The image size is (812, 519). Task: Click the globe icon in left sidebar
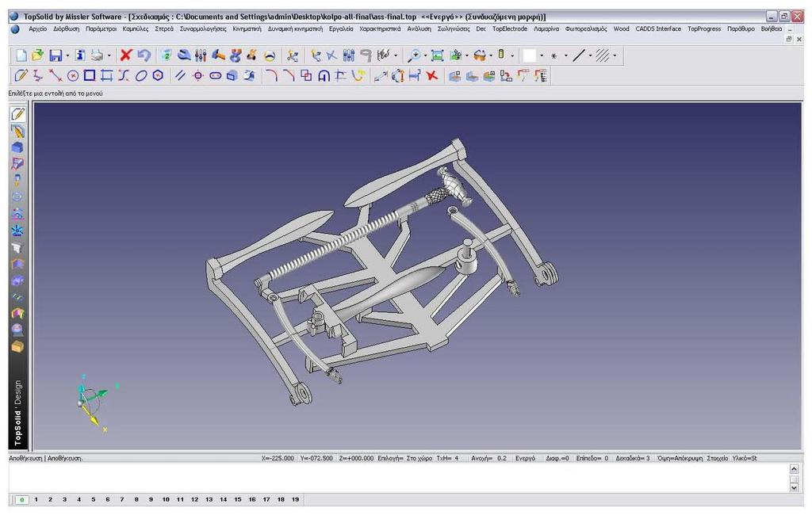[17, 330]
